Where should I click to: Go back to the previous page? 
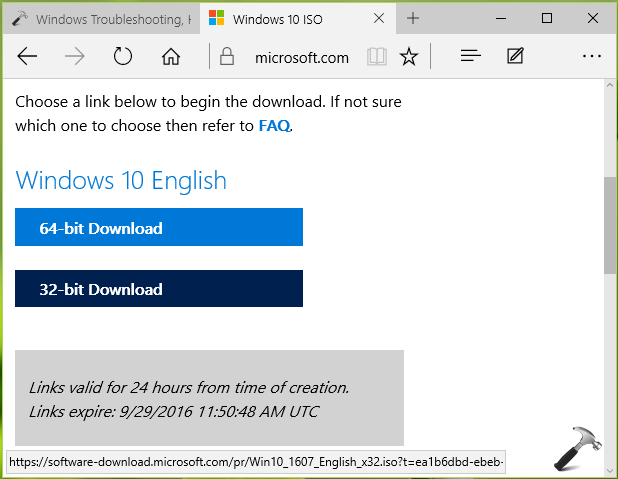[27, 56]
